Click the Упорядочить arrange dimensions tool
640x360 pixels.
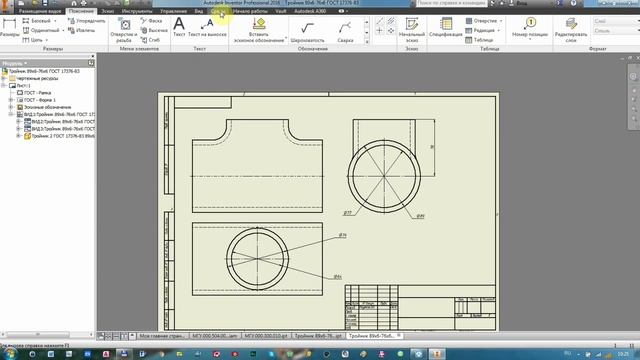click(x=86, y=20)
